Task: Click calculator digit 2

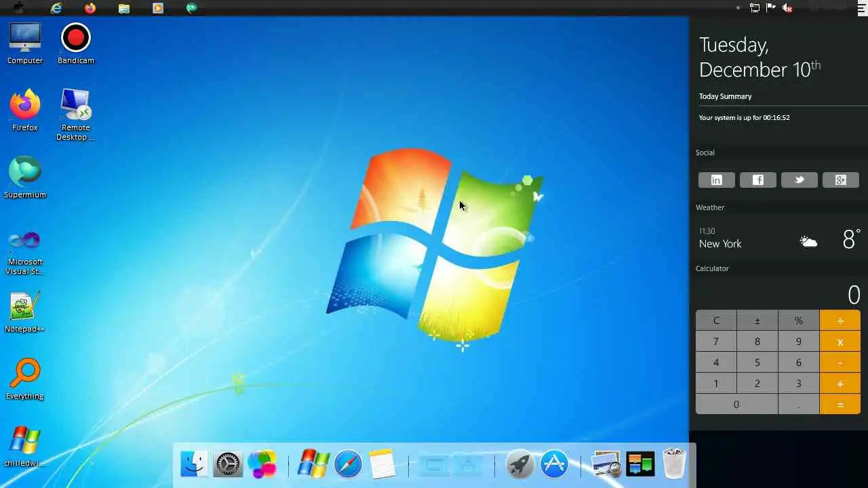Action: click(x=757, y=384)
